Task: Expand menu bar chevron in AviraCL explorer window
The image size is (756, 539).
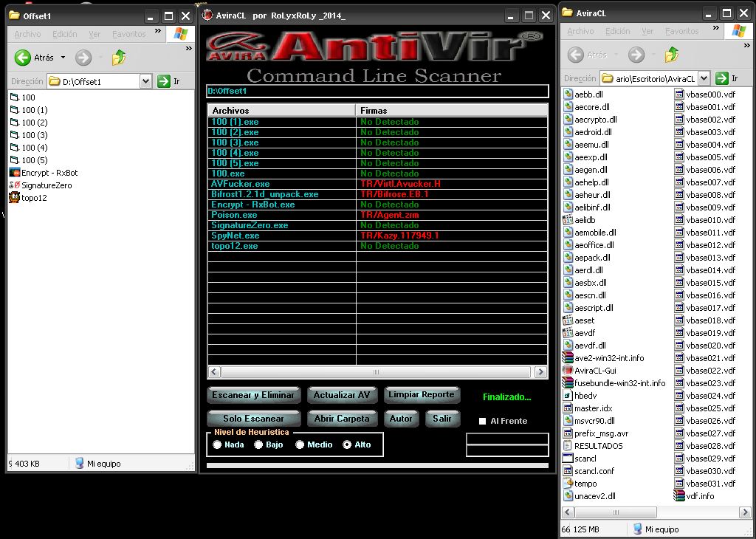Action: 715,28
